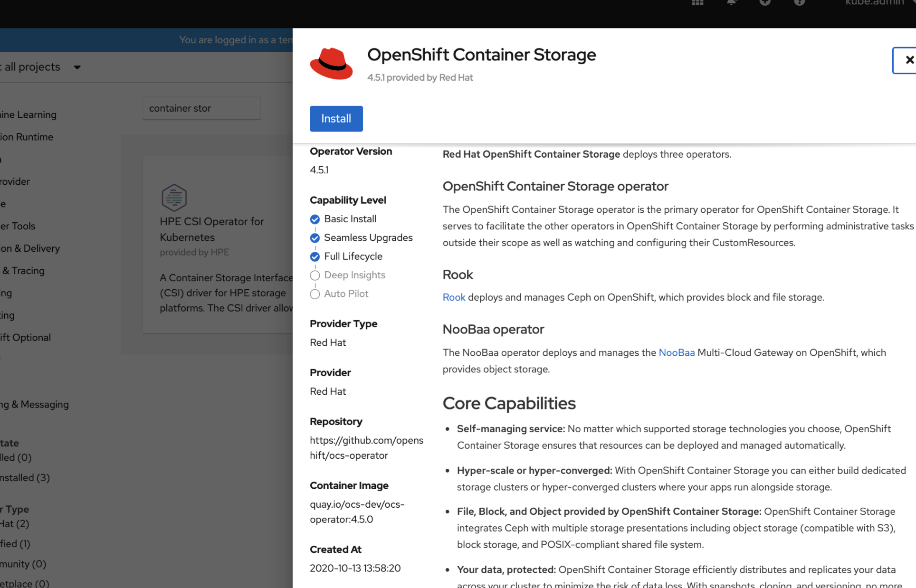The image size is (916, 588).
Task: Toggle the Deep Insights capability circle
Action: (x=315, y=275)
